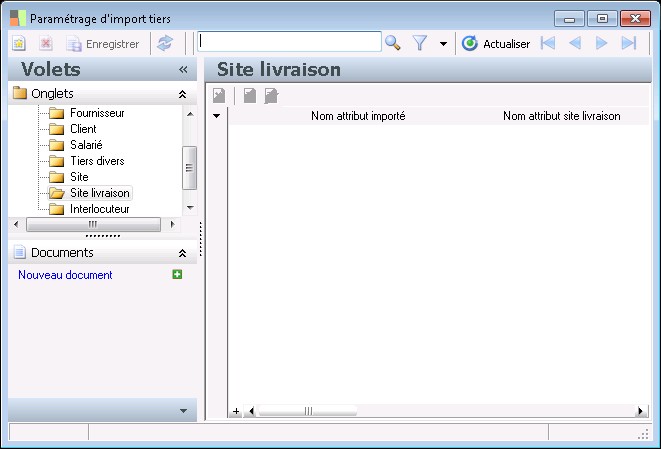Click the Documents section header

pos(102,253)
